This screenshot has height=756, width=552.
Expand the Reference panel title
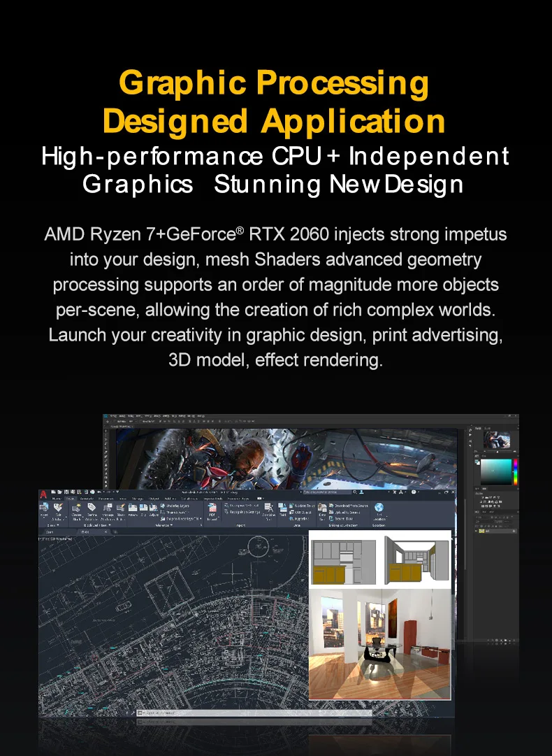coord(164,525)
